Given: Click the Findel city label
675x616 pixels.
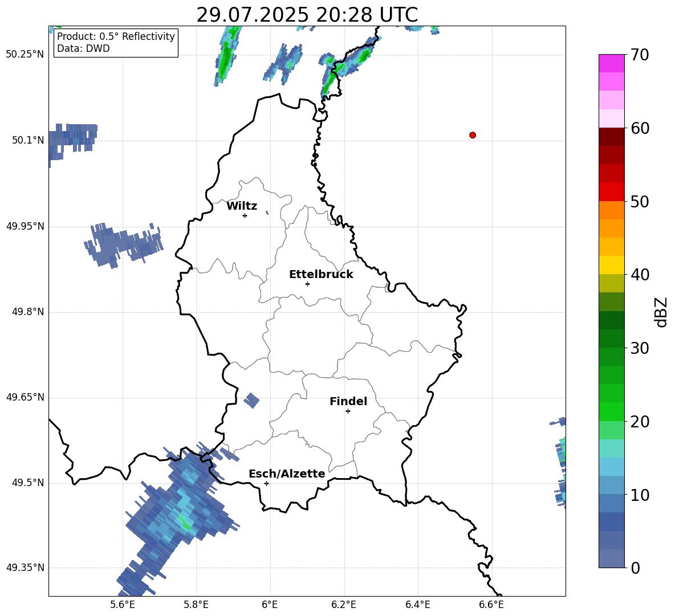Looking at the screenshot, I should pyautogui.click(x=348, y=401).
